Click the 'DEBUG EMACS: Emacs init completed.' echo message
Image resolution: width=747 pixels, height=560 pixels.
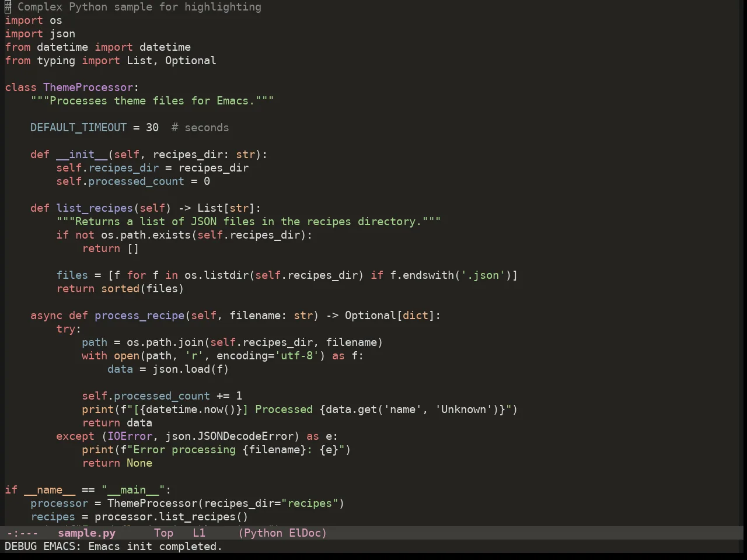[113, 547]
